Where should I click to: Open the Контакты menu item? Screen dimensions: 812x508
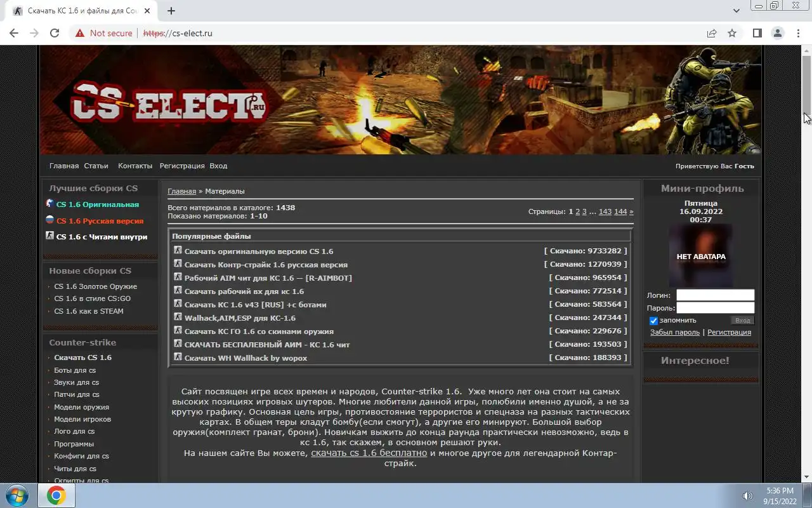[x=135, y=166]
